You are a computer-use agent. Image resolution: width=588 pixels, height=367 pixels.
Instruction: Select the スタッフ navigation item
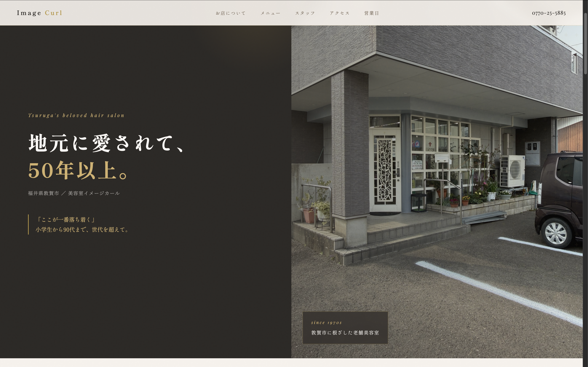pyautogui.click(x=305, y=13)
